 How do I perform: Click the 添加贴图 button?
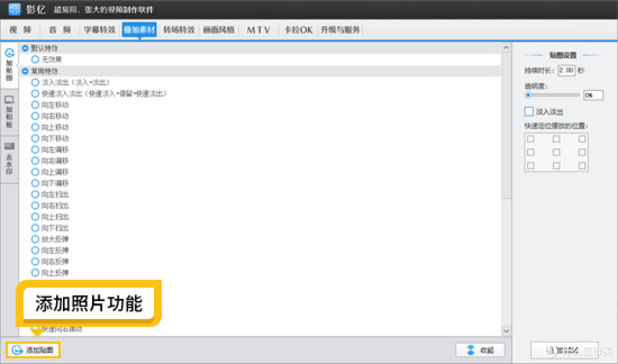[x=33, y=350]
